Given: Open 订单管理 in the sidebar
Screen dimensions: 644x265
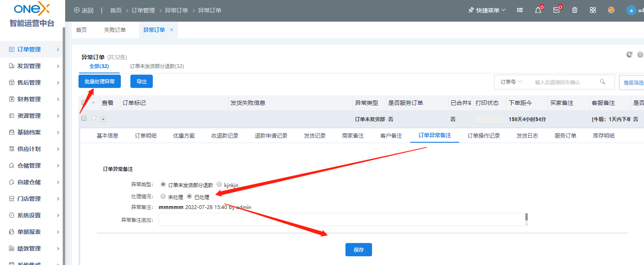Looking at the screenshot, I should (x=32, y=49).
